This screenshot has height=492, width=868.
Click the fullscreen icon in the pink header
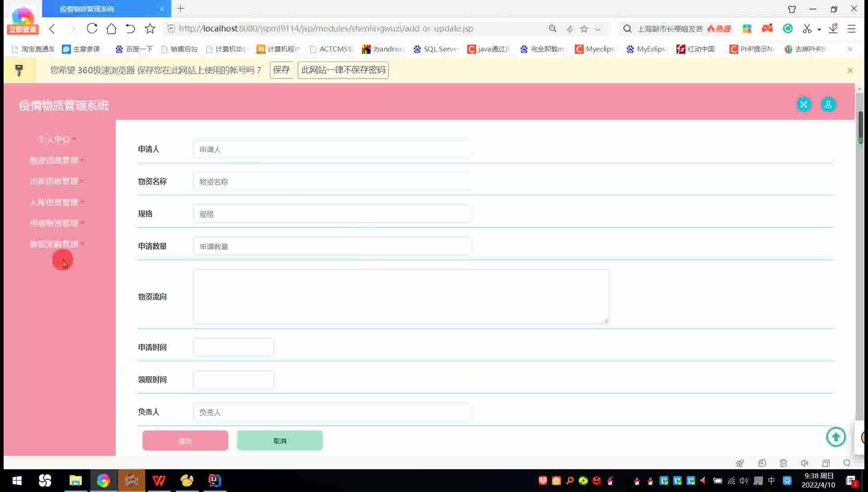point(804,105)
